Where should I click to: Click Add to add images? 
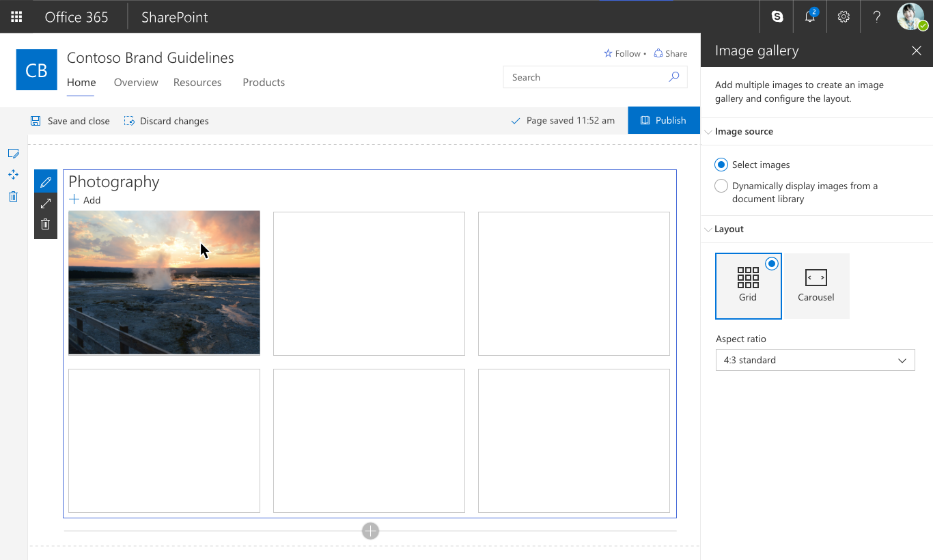(85, 200)
